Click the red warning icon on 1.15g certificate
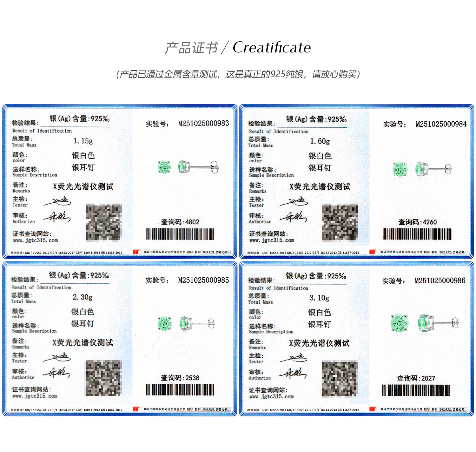This screenshot has height=452, width=476. click(x=136, y=252)
